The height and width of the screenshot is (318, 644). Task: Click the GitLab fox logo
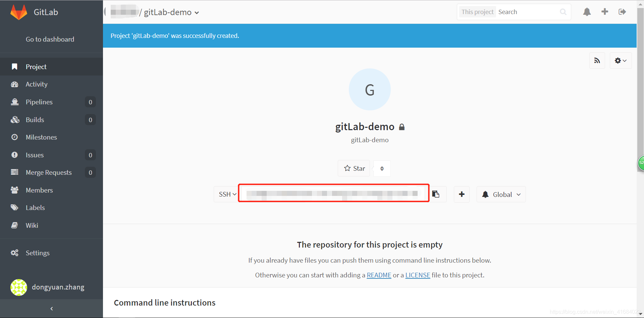pos(19,12)
